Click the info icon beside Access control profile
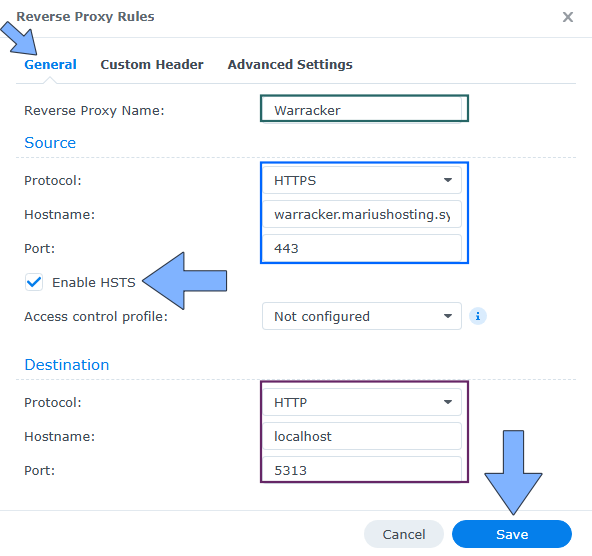The width and height of the screenshot is (592, 556). [478, 316]
